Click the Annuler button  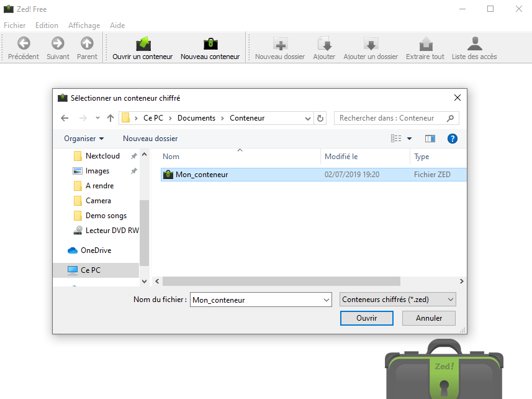tap(429, 318)
